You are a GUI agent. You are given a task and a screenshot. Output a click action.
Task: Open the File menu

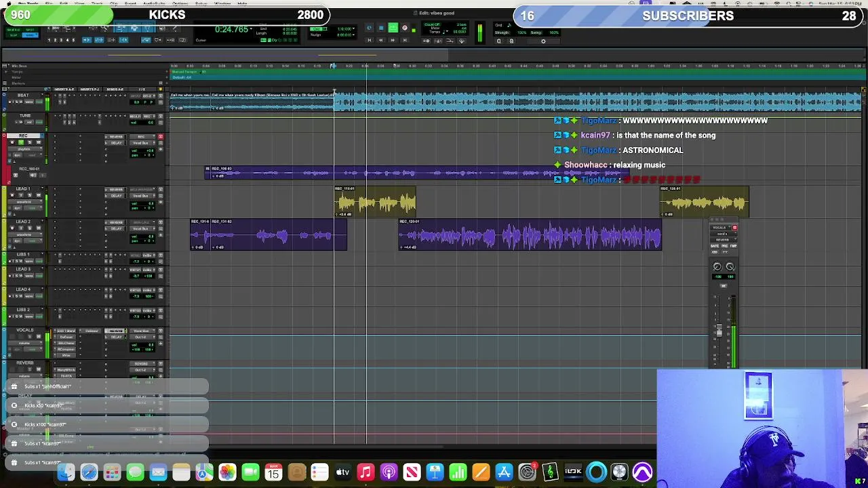coord(49,3)
